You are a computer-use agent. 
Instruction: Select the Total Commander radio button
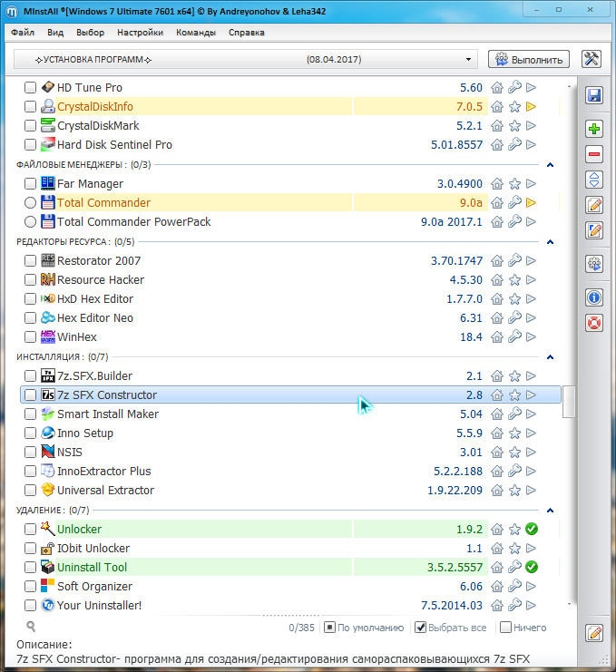(30, 203)
